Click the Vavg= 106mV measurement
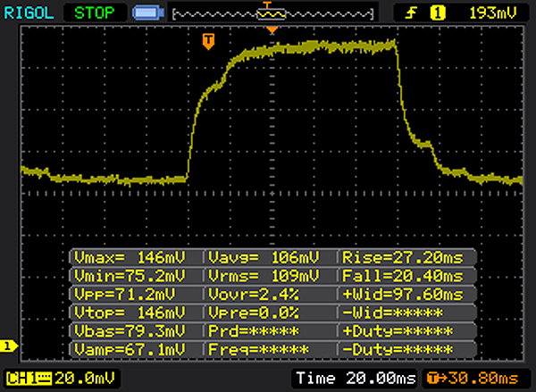This screenshot has height=392, width=536. [264, 257]
